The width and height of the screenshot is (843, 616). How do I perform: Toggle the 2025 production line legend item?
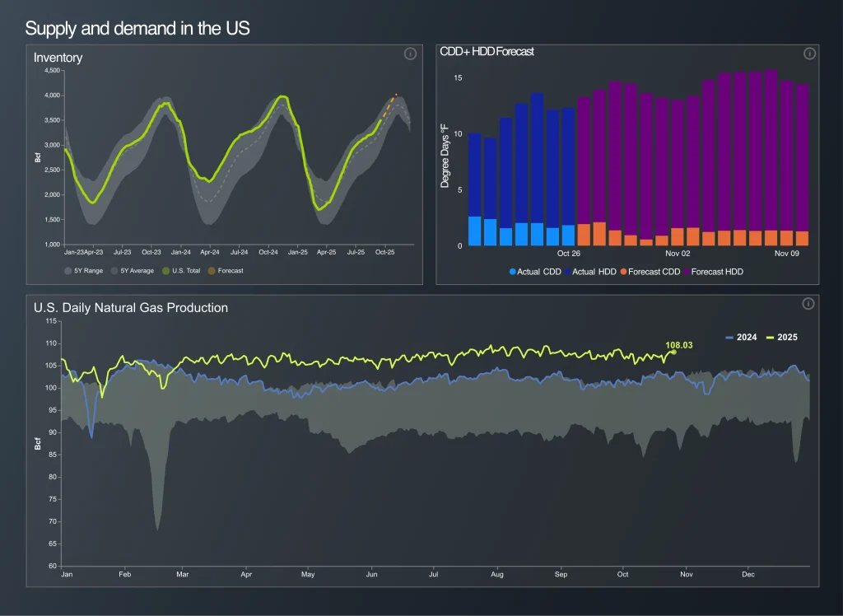coord(782,338)
